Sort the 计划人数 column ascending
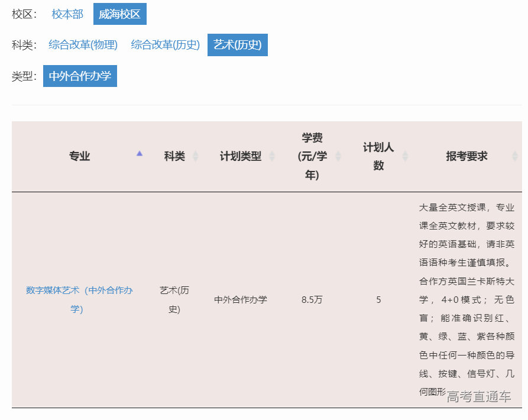This screenshot has width=528, height=420. (406, 153)
